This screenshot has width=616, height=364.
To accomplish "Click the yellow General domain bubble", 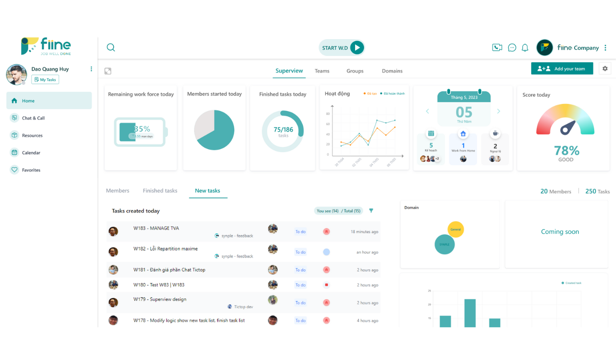I will (456, 229).
